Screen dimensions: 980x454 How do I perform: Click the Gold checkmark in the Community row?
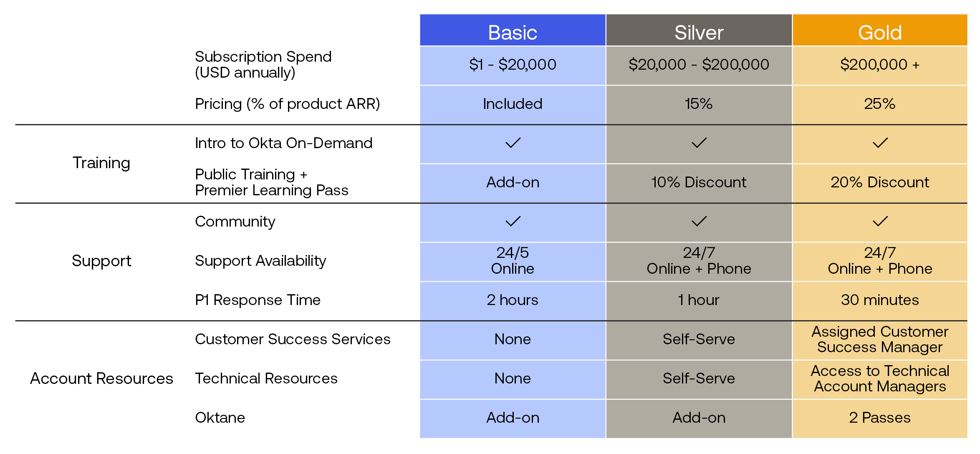tap(880, 221)
